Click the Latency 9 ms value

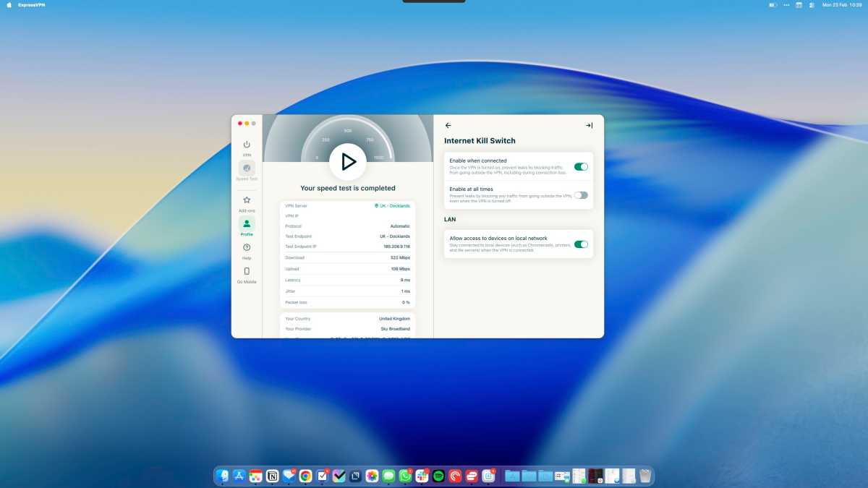pos(405,280)
